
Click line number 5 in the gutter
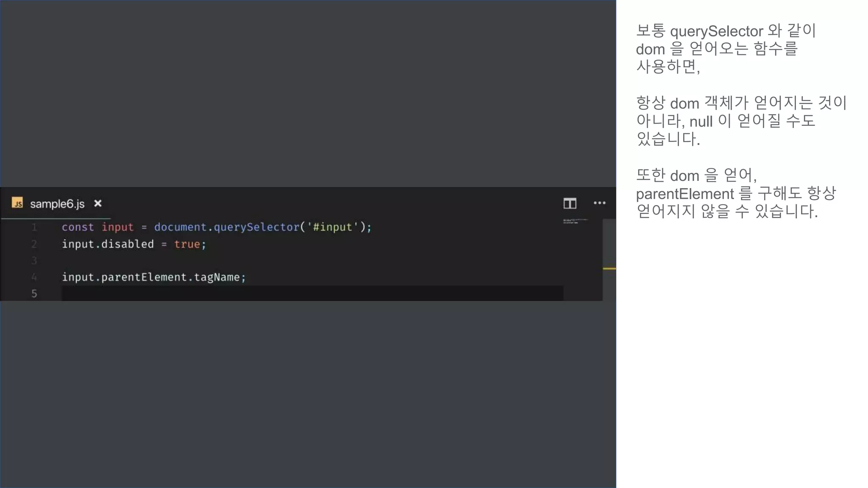coord(34,294)
